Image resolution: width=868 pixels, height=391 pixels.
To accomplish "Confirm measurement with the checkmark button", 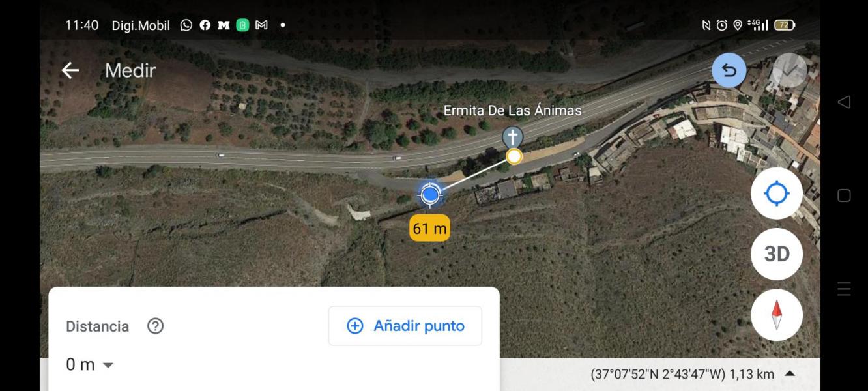I will pyautogui.click(x=789, y=70).
